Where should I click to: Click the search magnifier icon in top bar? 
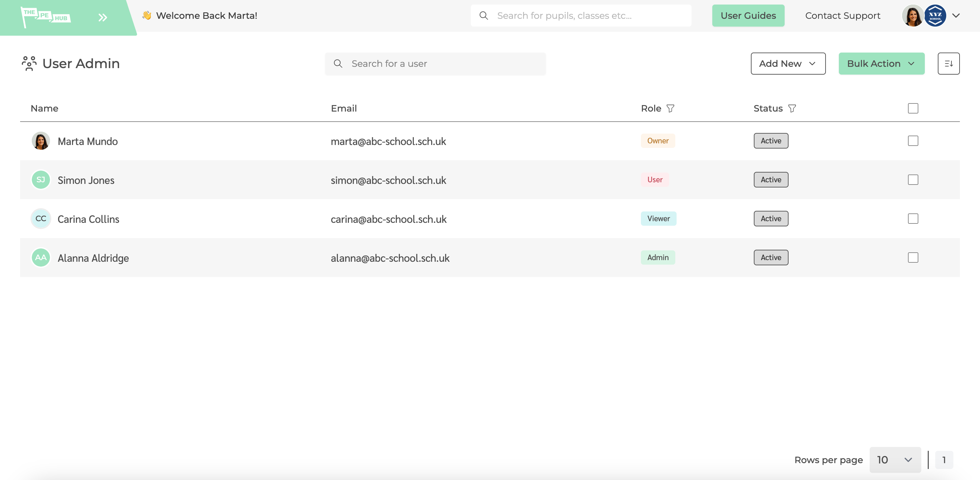tap(484, 16)
